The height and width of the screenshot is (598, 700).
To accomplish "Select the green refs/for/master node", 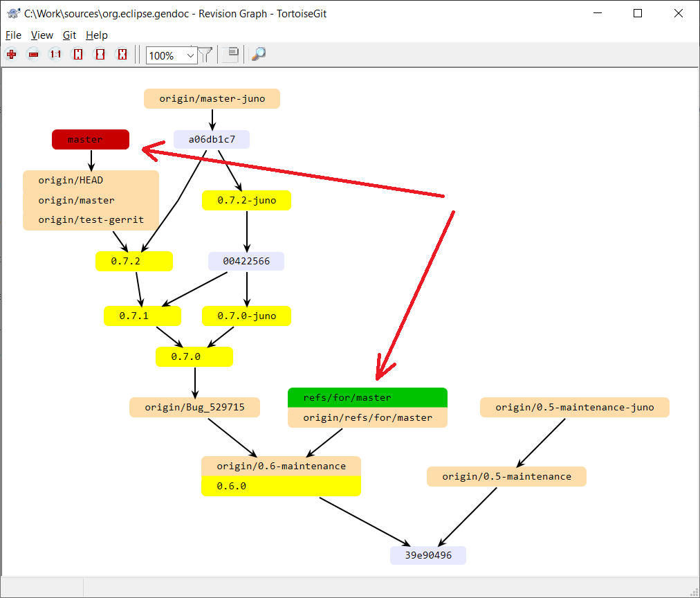I will [x=367, y=398].
